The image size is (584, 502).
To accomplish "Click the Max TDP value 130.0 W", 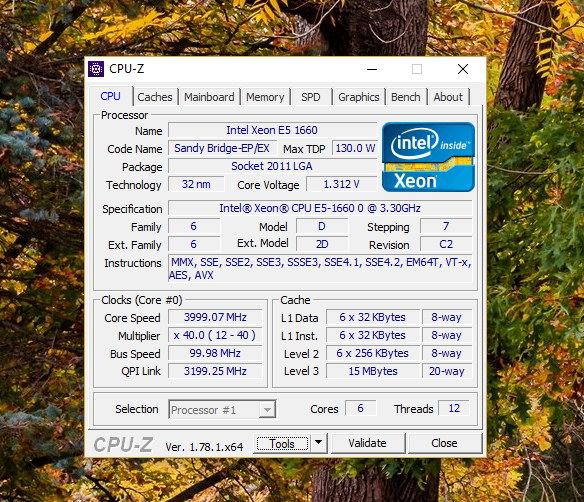I will [x=355, y=148].
